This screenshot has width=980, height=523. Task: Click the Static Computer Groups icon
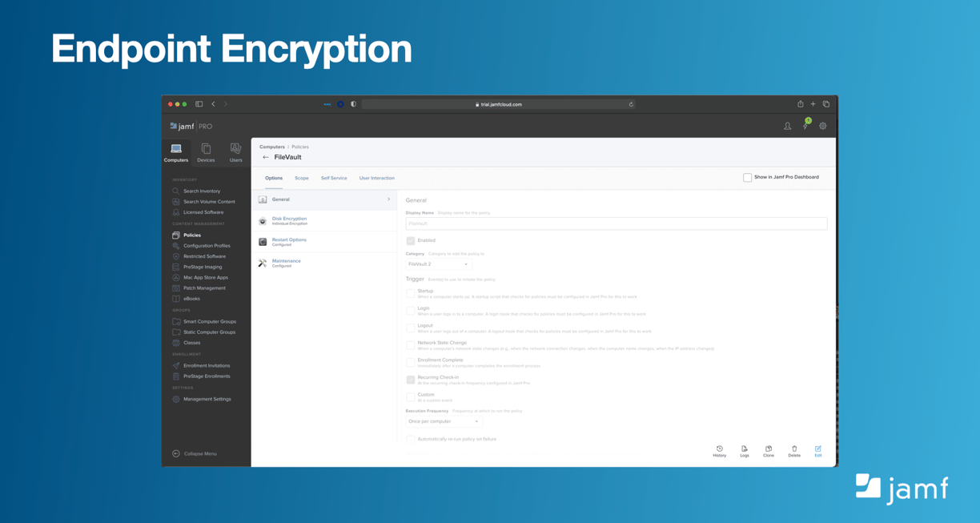176,332
